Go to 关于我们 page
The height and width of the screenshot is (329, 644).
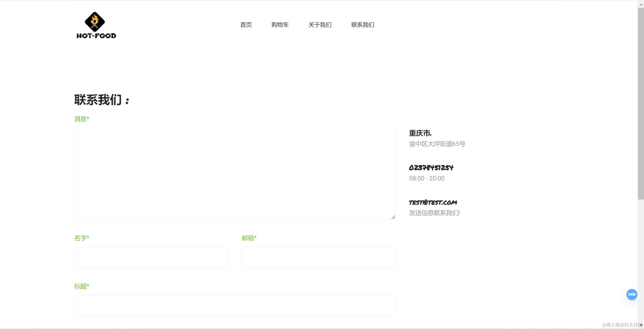pyautogui.click(x=320, y=25)
